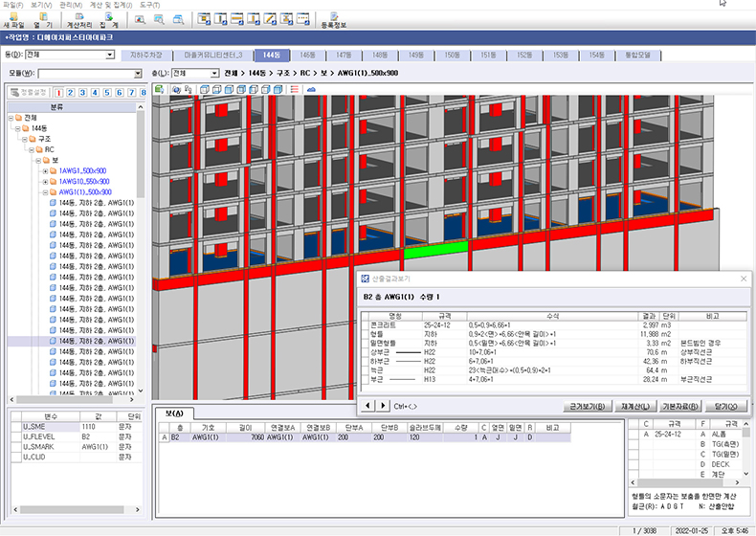The image size is (756, 536).
Task: Click the first magnifier search icon in toolbar
Action: [x=140, y=19]
